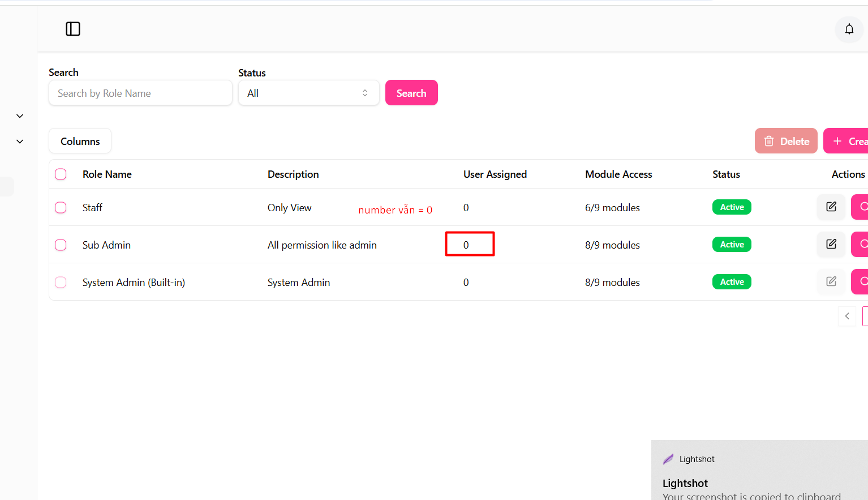Focus the Search by Role Name field
Screen dimensions: 868x500
(140, 93)
